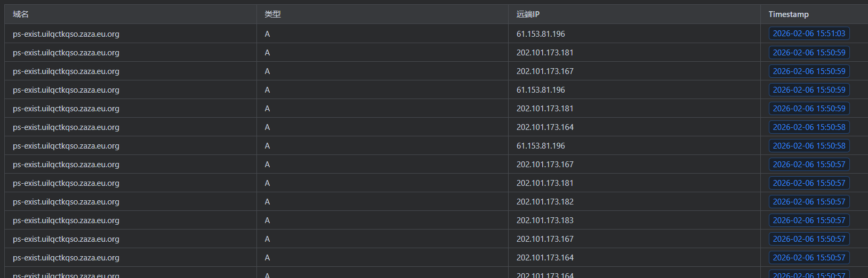Click the domain name for IP 202.101.173.182
The width and height of the screenshot is (868, 278).
pos(66,202)
